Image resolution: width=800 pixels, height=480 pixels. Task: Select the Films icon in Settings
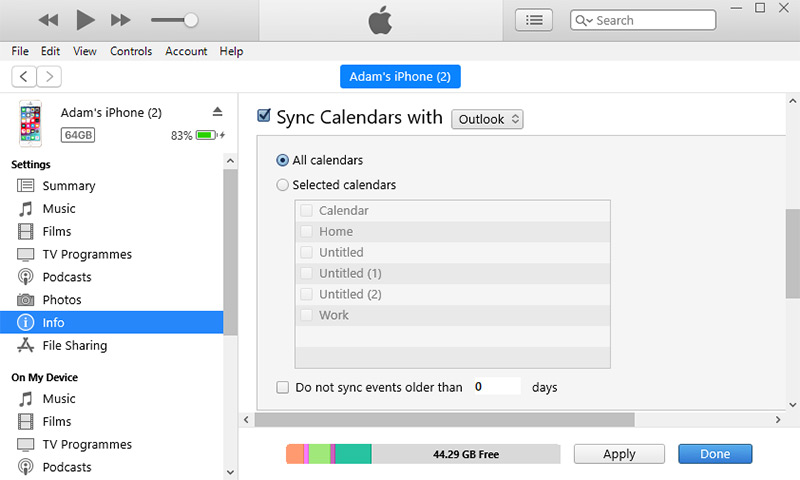click(x=26, y=231)
